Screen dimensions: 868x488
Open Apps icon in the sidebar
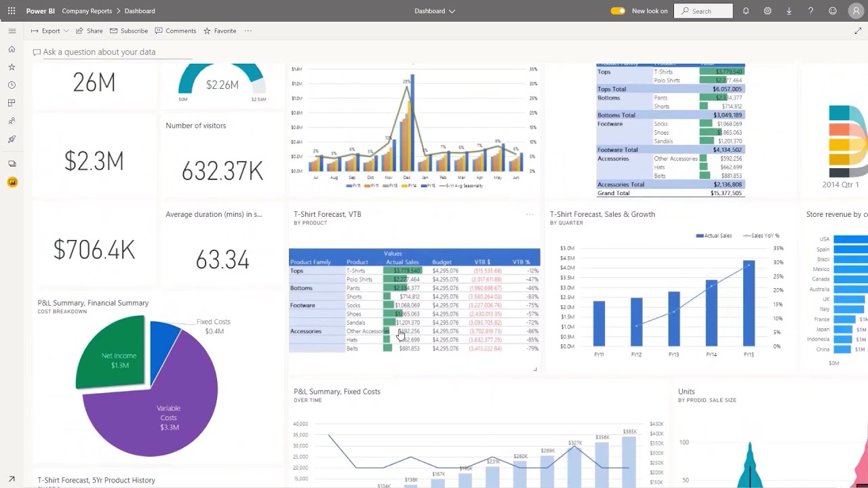tap(12, 103)
